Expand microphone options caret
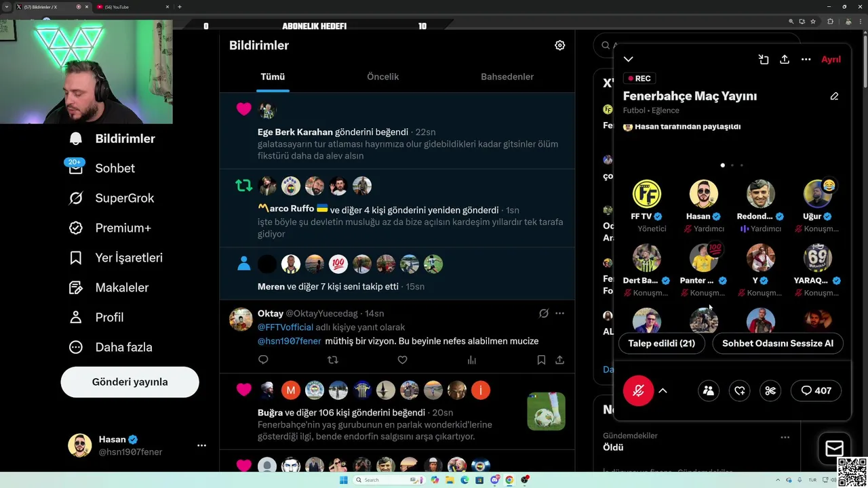 (663, 390)
